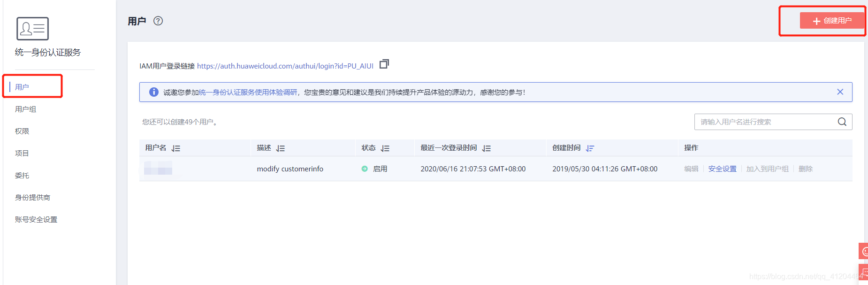Open the IAM login link URL

285,66
